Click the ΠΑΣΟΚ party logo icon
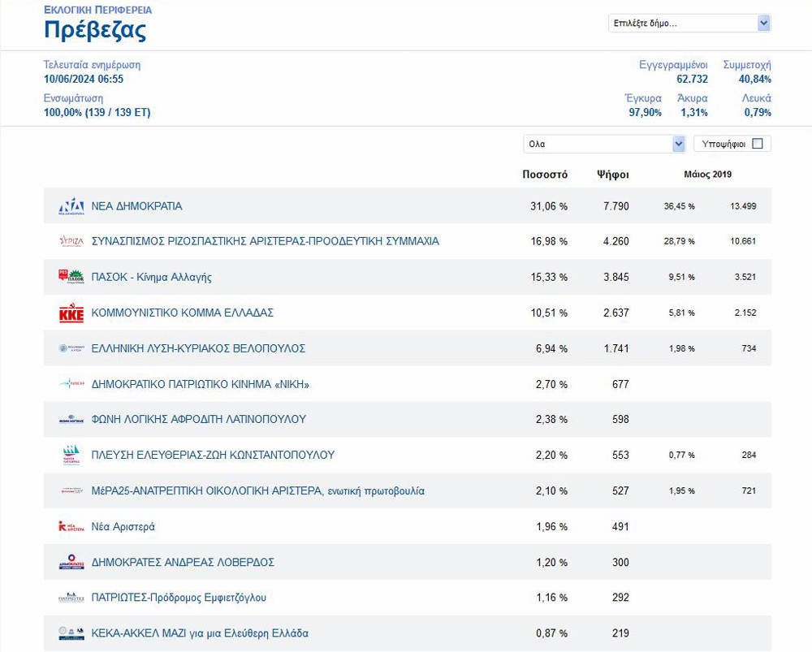Viewport: 812px width, 652px height. [71, 277]
